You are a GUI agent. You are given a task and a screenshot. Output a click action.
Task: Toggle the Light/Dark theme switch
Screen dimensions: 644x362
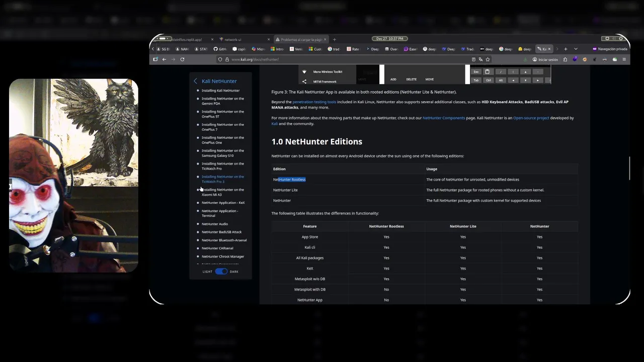pos(221,271)
